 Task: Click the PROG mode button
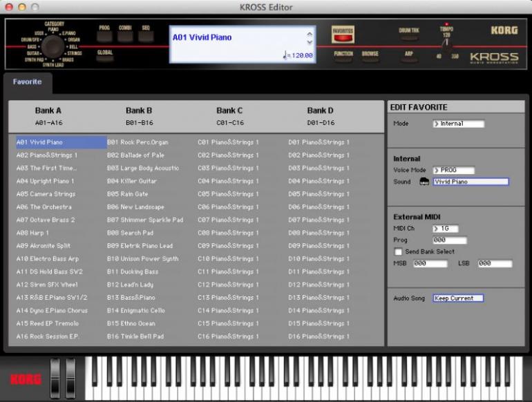104,36
